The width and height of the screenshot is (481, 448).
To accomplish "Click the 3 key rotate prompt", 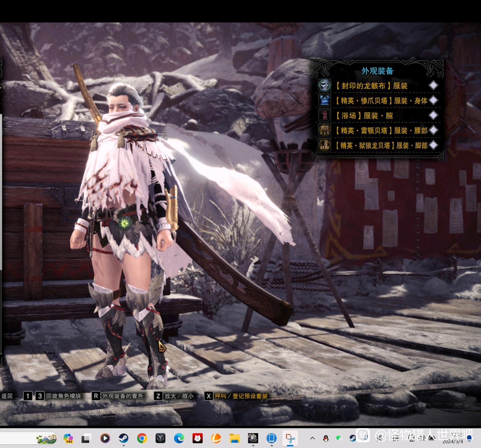I will [40, 396].
